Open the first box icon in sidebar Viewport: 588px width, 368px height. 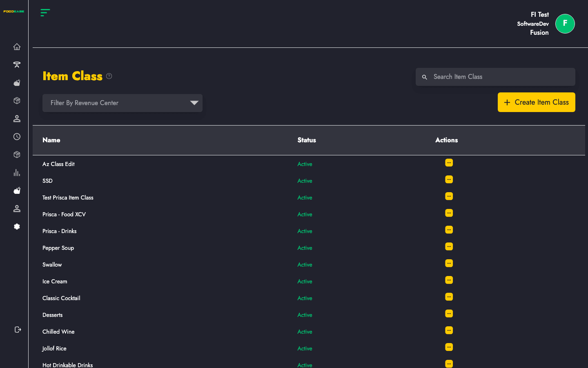(x=17, y=101)
